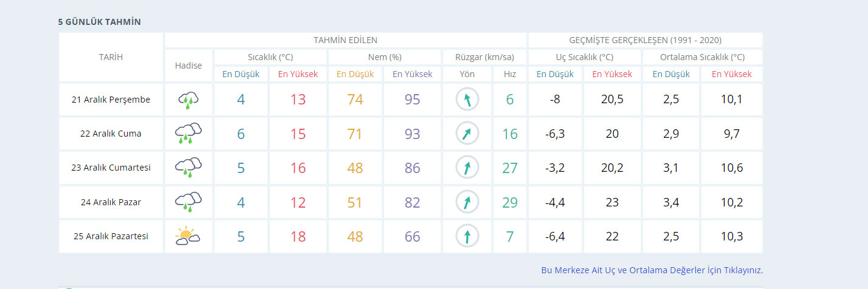Click the rainy cloud icon for 24 Aralık Pazar
The width and height of the screenshot is (868, 289).
[x=188, y=202]
